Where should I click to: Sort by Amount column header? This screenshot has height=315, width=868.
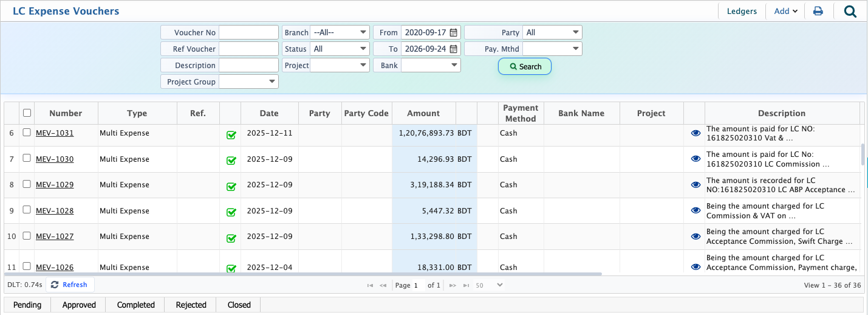click(423, 113)
